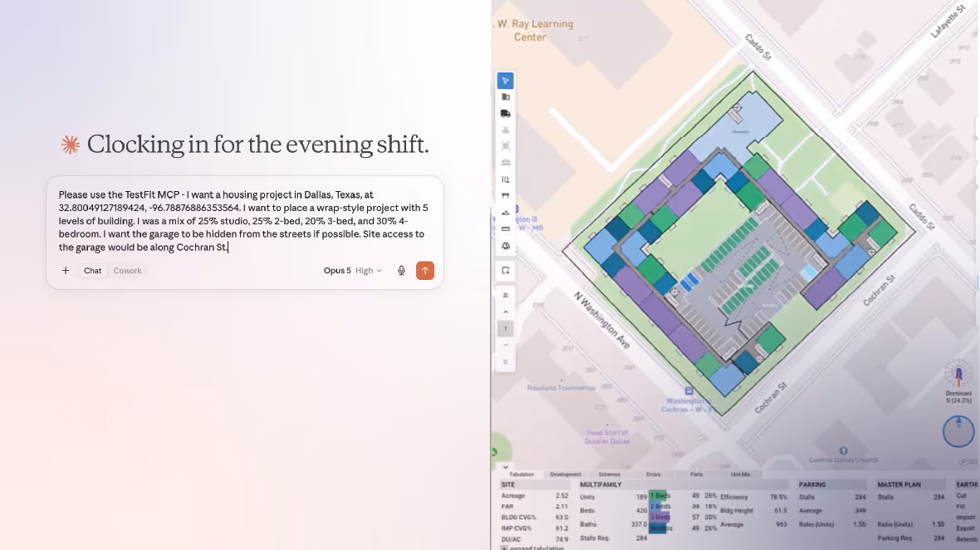Jump to top level with double-up chevron
Screen dimensions: 980x550
pyautogui.click(x=506, y=296)
